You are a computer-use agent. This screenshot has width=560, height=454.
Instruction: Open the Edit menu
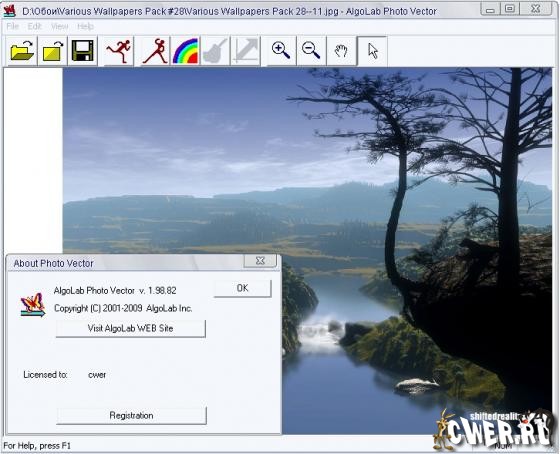[35, 26]
